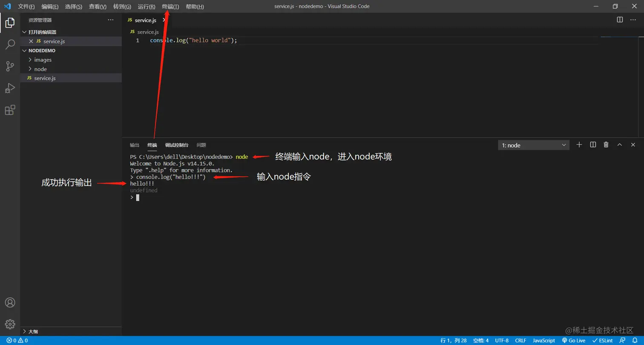644x345 pixels.
Task: Open the Go menu
Action: pyautogui.click(x=122, y=6)
